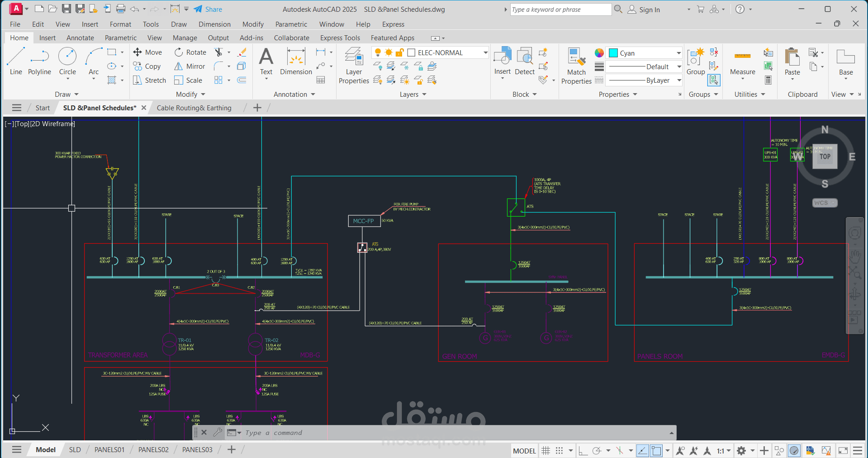
Task: Click the Detect block tool
Action: (525, 61)
